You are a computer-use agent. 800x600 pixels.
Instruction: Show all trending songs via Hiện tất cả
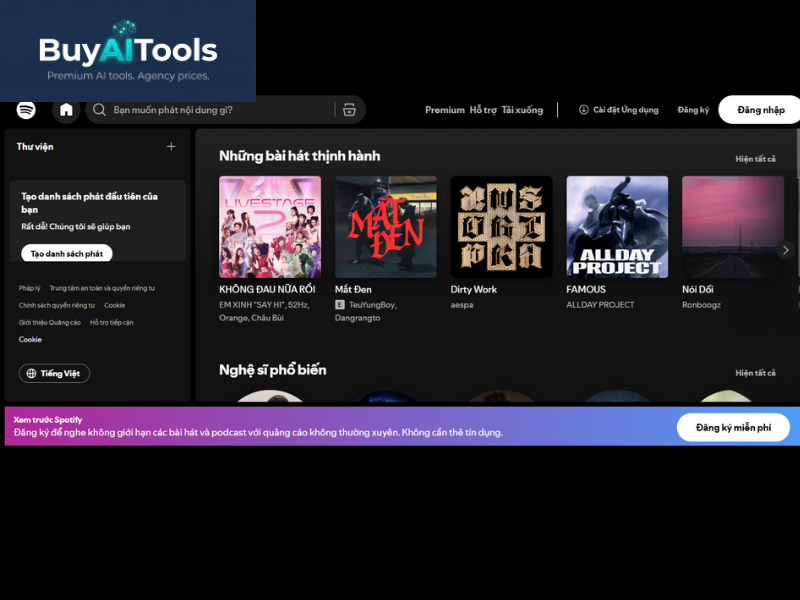755,159
